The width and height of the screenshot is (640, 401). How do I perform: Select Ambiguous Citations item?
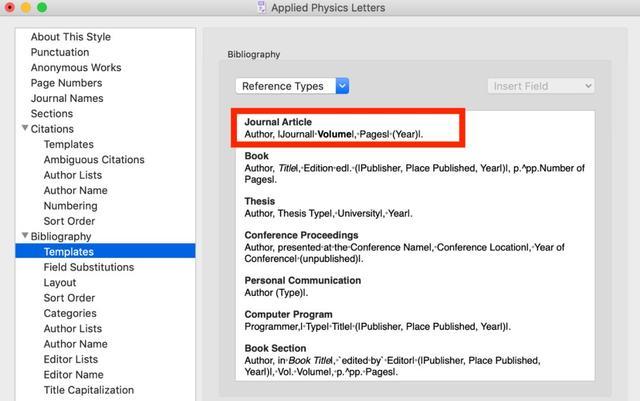[x=94, y=160]
